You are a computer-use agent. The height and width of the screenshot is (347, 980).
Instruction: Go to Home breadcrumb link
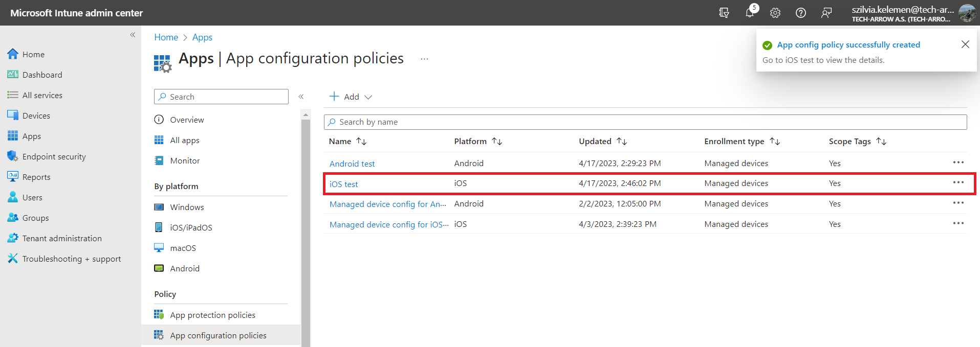tap(166, 37)
